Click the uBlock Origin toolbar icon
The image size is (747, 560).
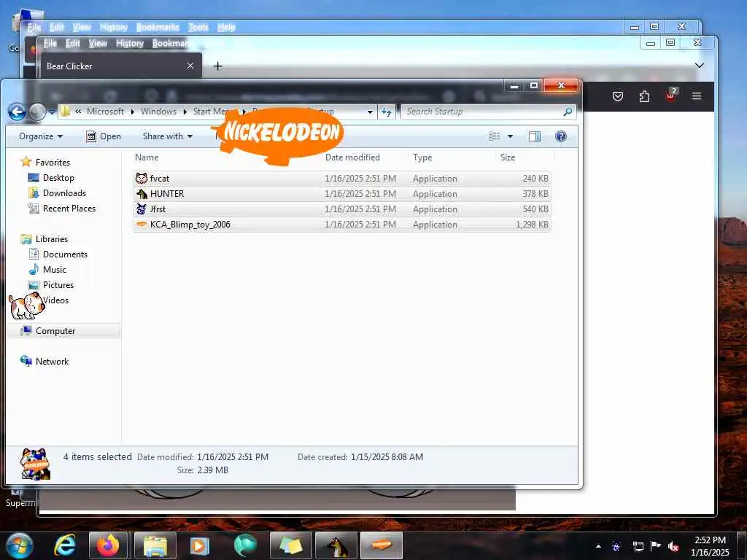(x=671, y=96)
